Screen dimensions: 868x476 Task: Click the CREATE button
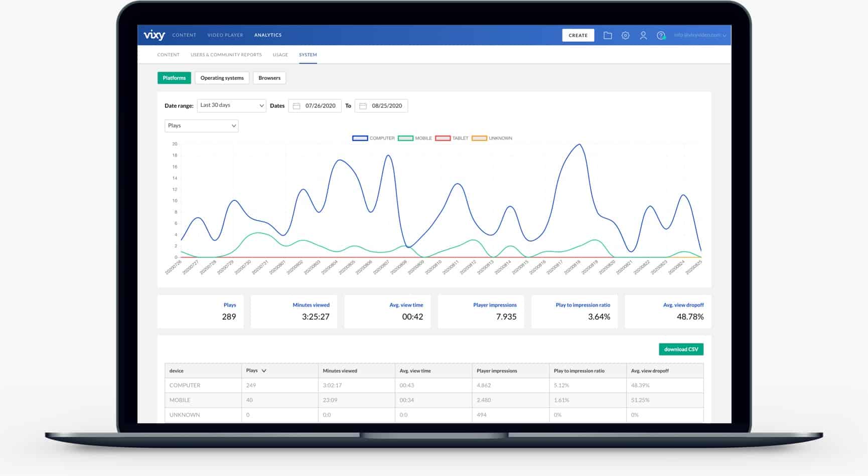(578, 35)
